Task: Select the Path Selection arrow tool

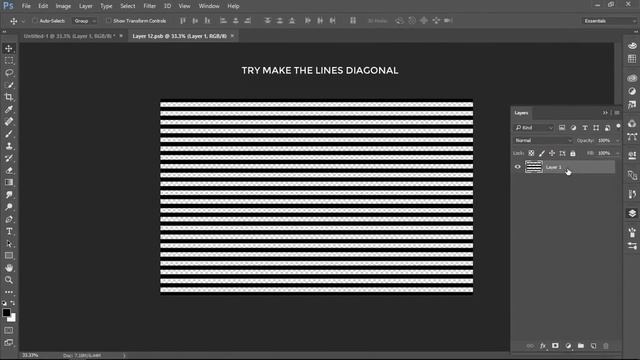Action: click(x=9, y=244)
